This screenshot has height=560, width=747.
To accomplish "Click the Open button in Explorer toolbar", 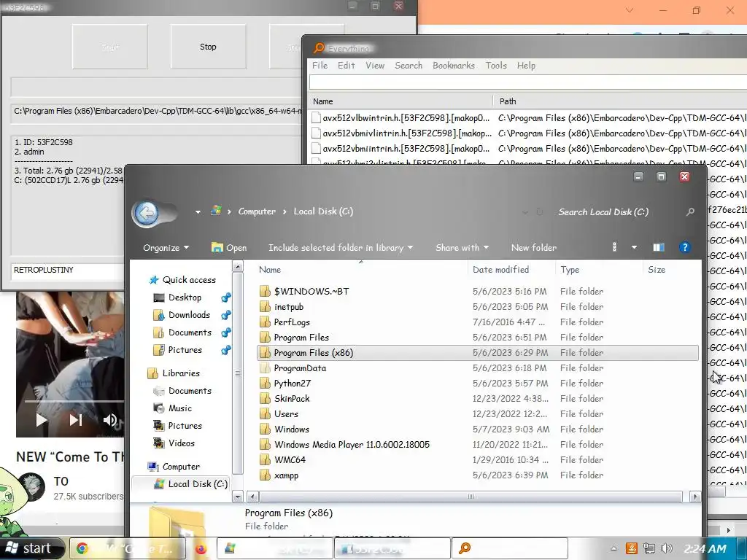I will click(229, 248).
